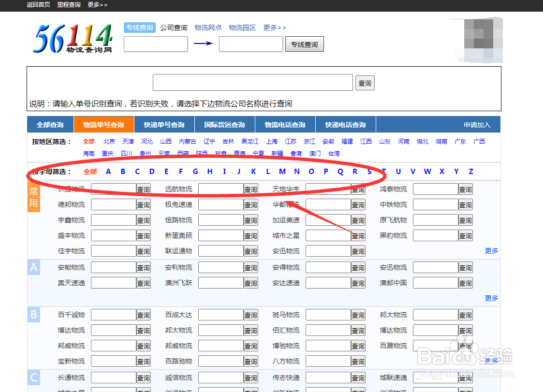
Task: Select 全部 in the region filter
Action: [88, 141]
